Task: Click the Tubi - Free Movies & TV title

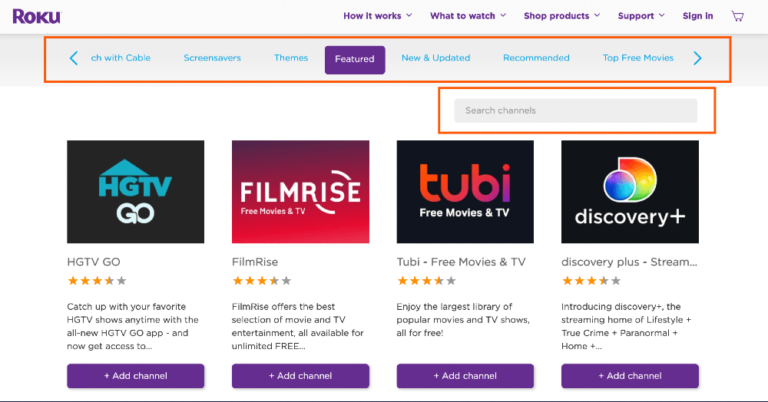Action: [x=461, y=262]
